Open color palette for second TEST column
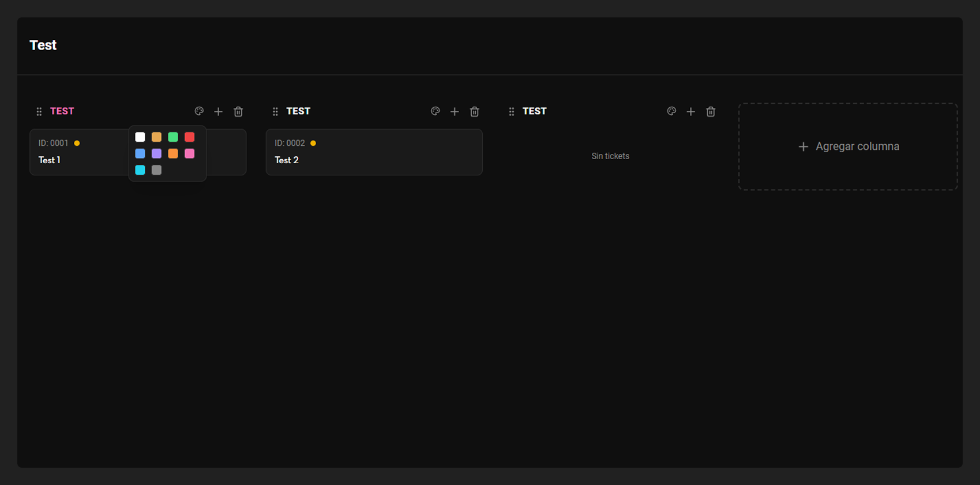Viewport: 980px width, 485px height. coord(435,111)
